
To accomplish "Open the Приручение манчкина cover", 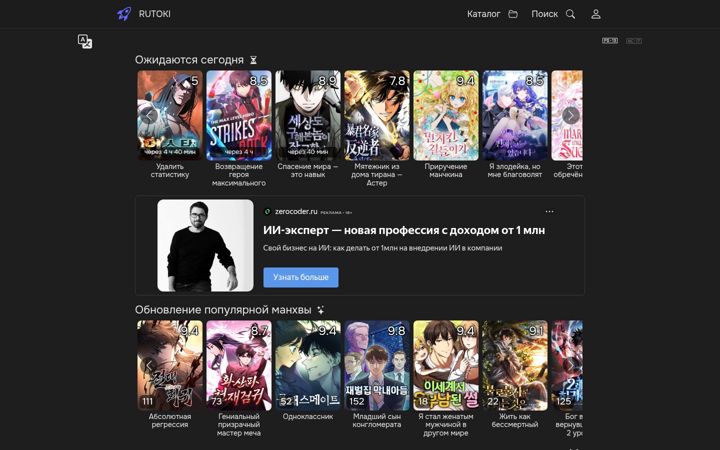I will tap(446, 115).
